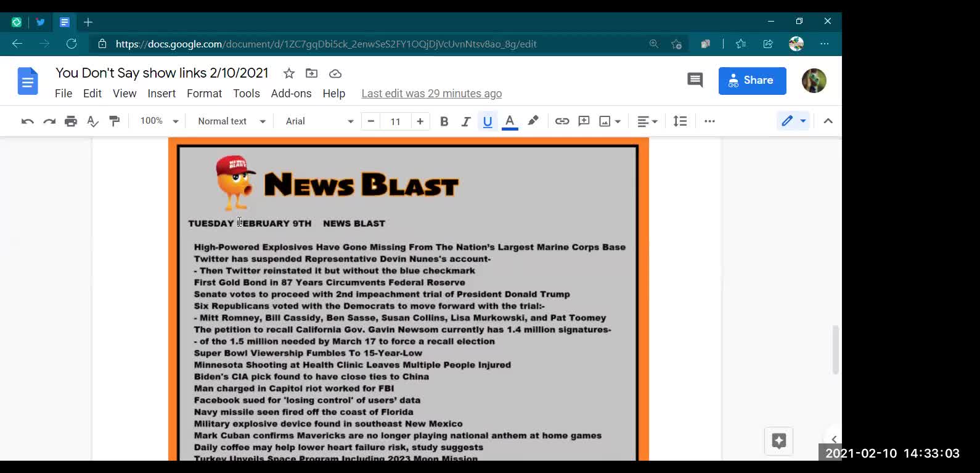
Task: Switch to the first green browser tab
Action: [x=17, y=22]
